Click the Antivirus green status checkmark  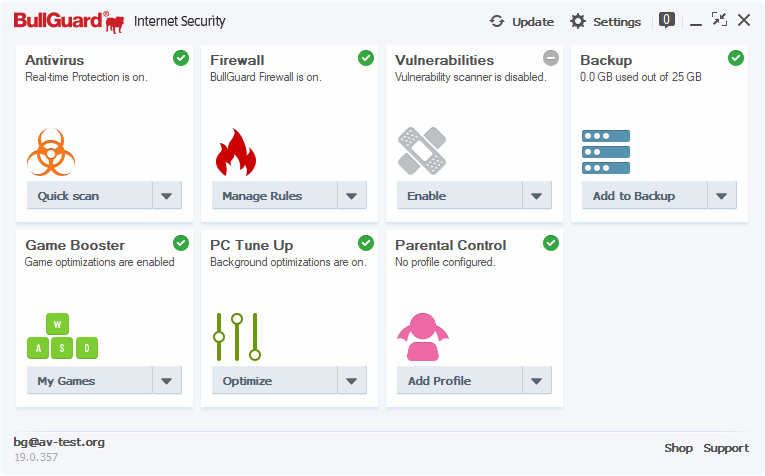(181, 58)
